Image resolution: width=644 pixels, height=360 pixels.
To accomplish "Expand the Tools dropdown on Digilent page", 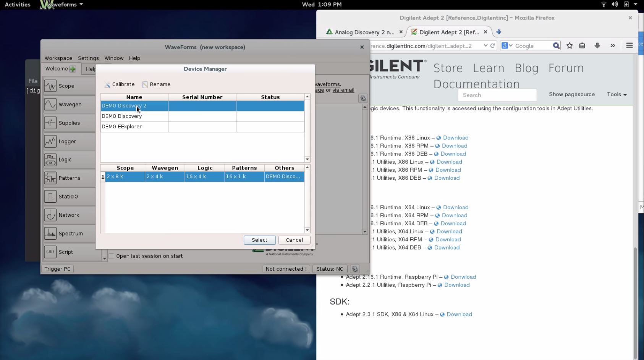I will click(616, 94).
